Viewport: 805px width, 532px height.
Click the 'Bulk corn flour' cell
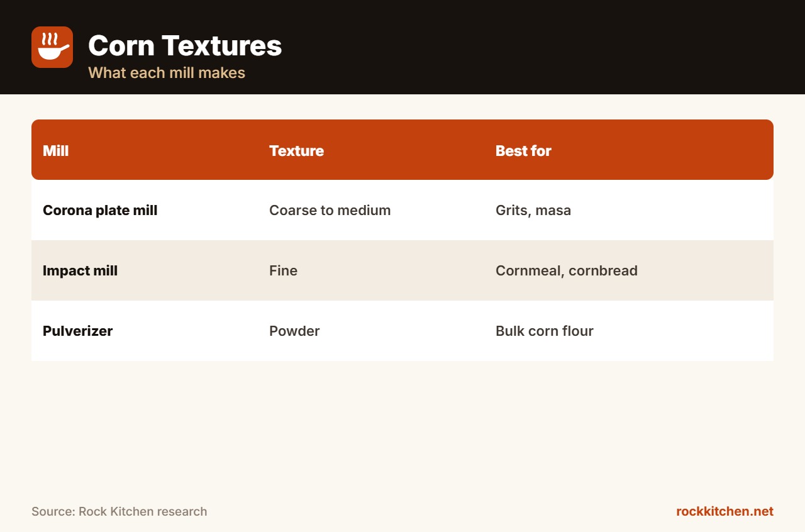[x=545, y=331]
